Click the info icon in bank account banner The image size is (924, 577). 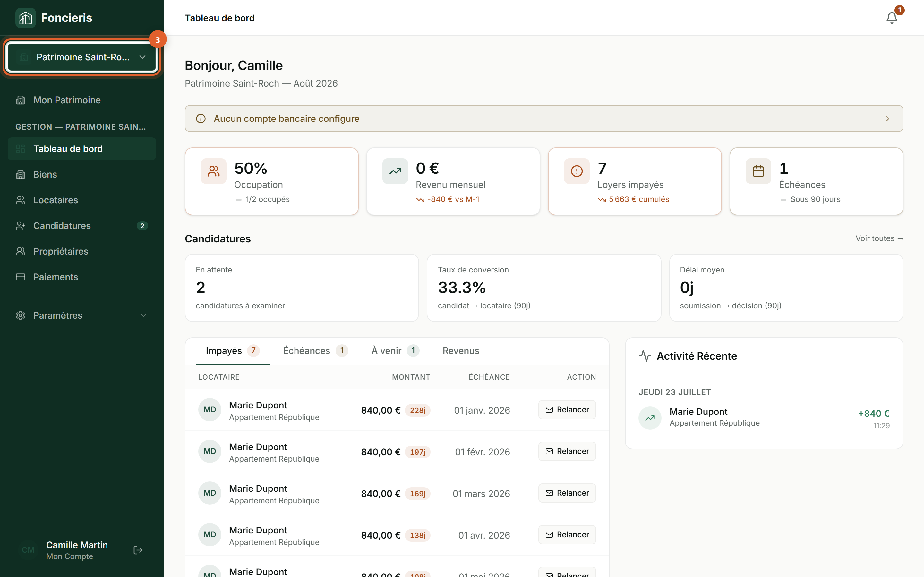click(201, 119)
